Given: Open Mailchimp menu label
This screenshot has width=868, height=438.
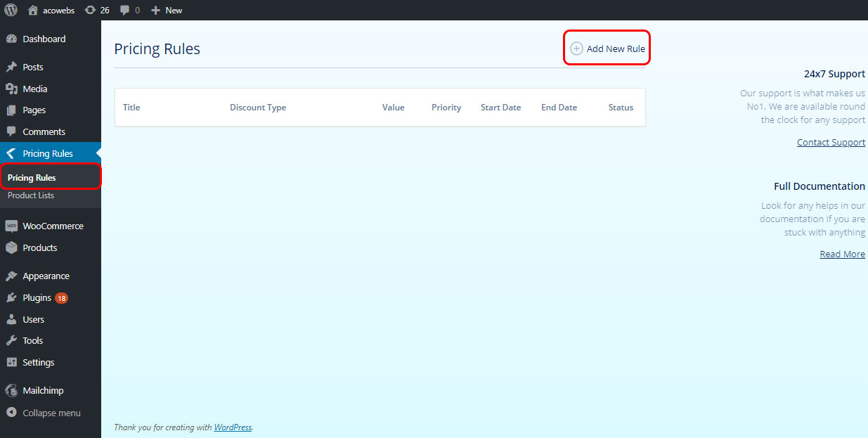Looking at the screenshot, I should coord(43,391).
